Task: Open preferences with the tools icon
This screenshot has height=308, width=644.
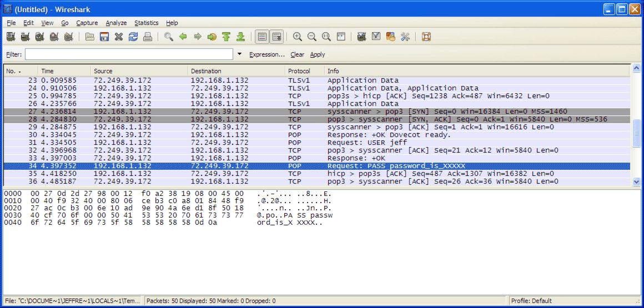Action: pyautogui.click(x=405, y=37)
